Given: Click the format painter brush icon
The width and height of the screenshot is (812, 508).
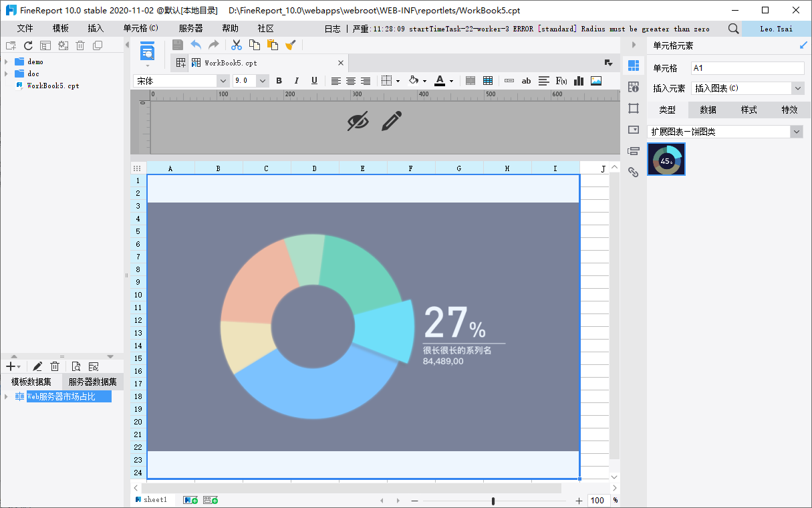Looking at the screenshot, I should (x=290, y=45).
